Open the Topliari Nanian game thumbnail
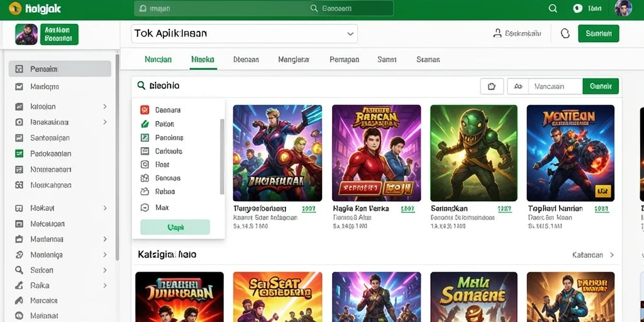644x322 pixels. (570, 153)
